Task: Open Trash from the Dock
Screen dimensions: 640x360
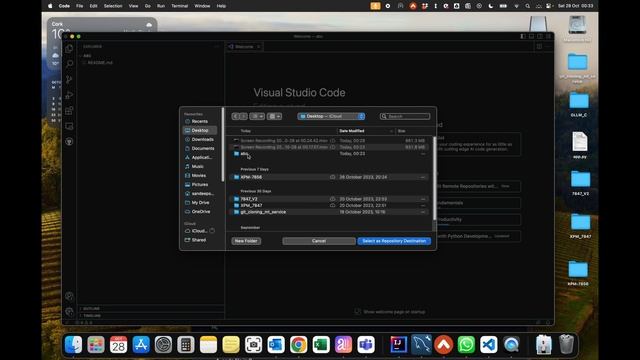Action: click(x=566, y=345)
